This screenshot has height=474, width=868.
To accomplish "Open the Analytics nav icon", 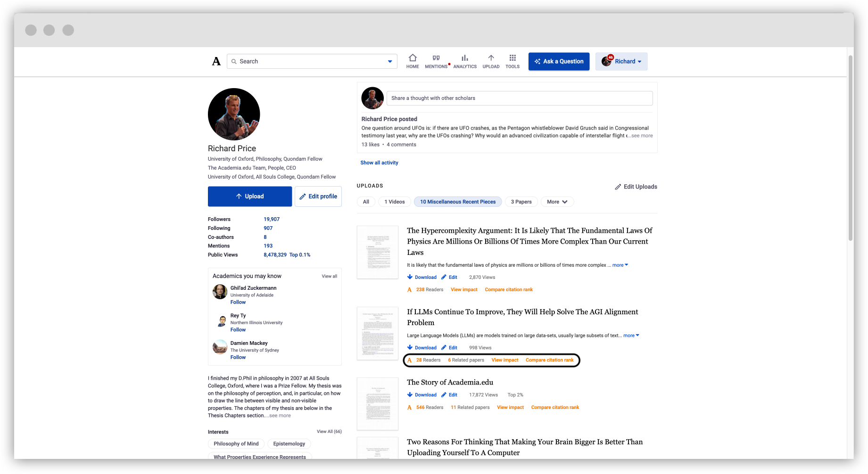I will (465, 61).
